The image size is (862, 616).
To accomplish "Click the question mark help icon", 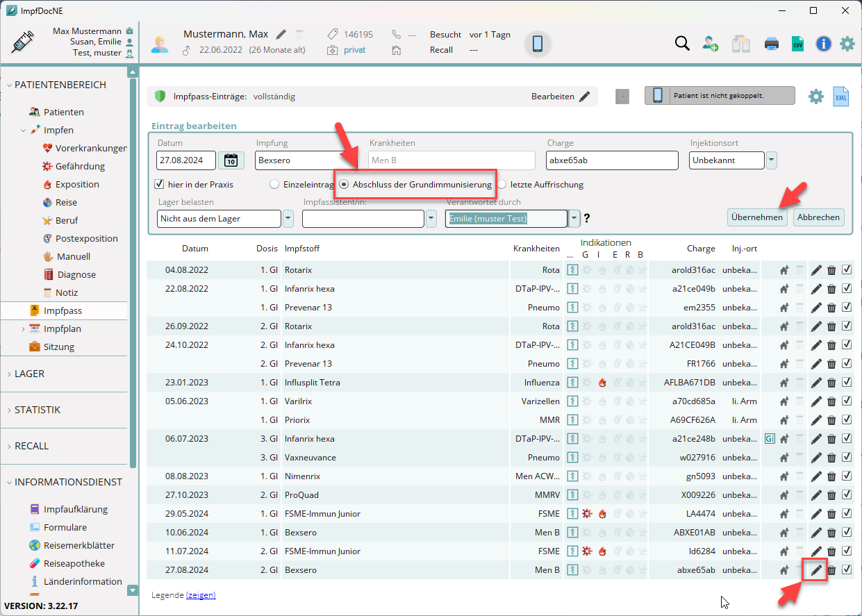I will pyautogui.click(x=587, y=218).
